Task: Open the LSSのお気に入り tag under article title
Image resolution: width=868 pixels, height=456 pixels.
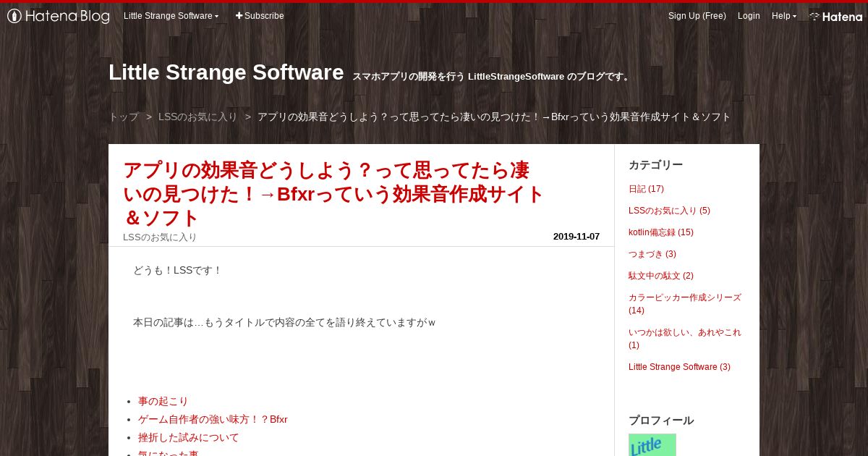Action: 160,237
